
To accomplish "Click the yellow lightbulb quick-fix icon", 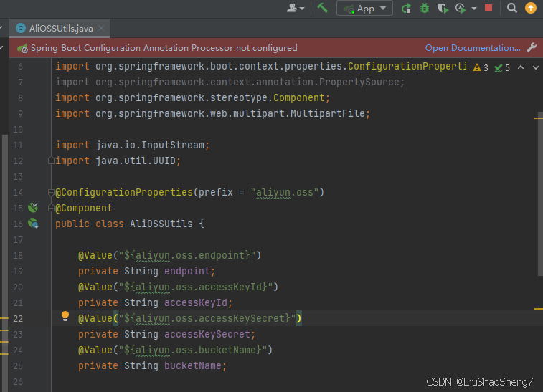I will (x=65, y=316).
